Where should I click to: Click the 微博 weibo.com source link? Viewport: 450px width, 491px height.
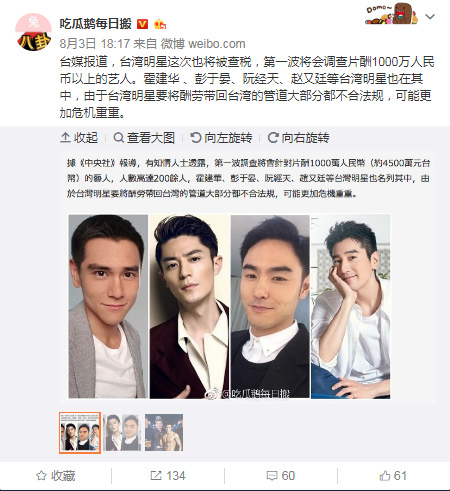203,44
